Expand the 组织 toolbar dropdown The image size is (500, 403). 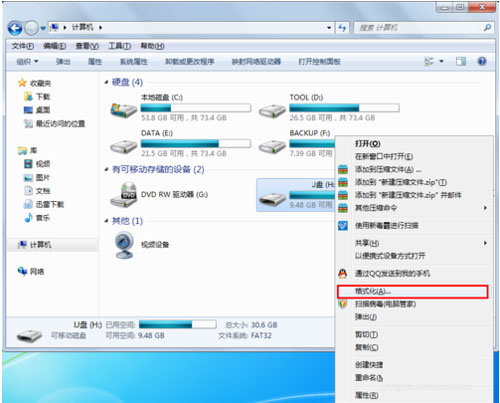pos(27,62)
